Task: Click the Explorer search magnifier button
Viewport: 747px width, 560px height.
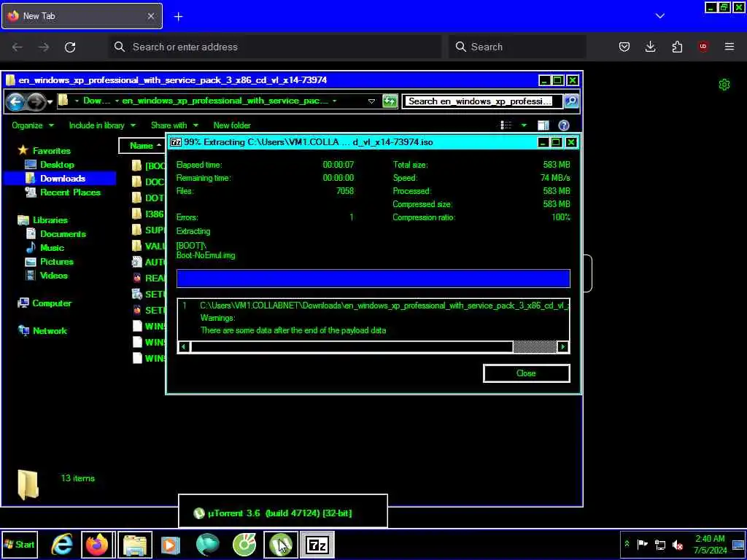Action: (571, 101)
